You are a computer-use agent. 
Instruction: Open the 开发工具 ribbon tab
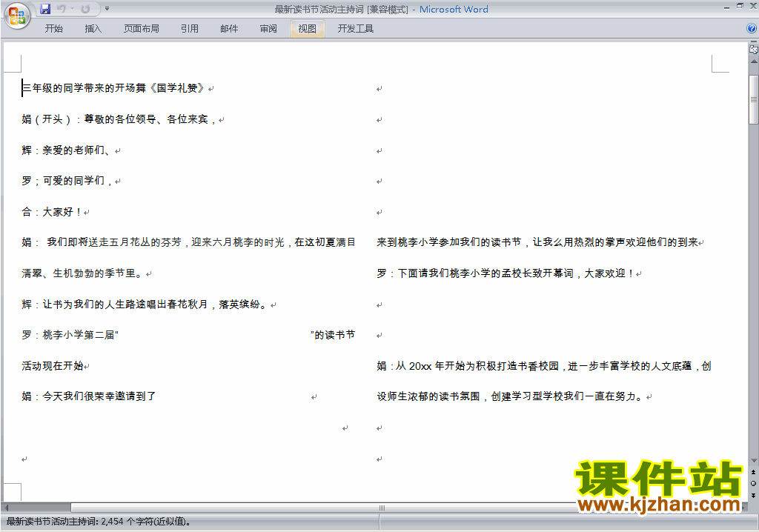pos(356,29)
